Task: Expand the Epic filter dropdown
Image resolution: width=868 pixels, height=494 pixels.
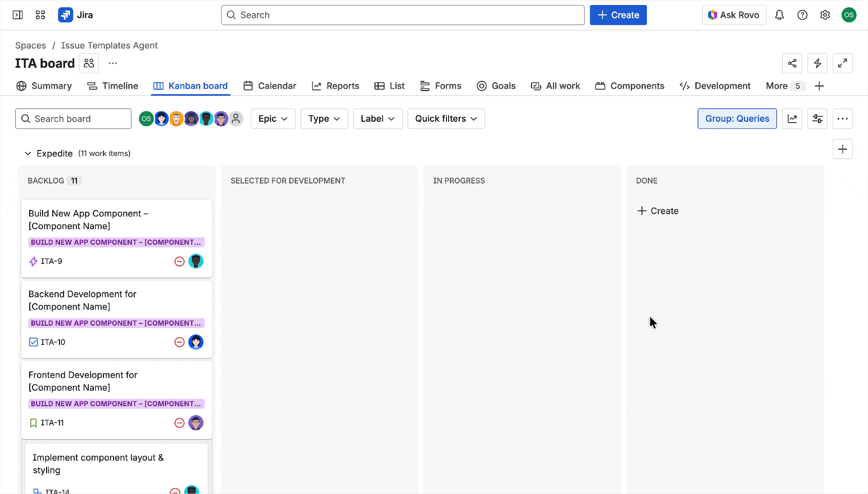Action: [273, 119]
